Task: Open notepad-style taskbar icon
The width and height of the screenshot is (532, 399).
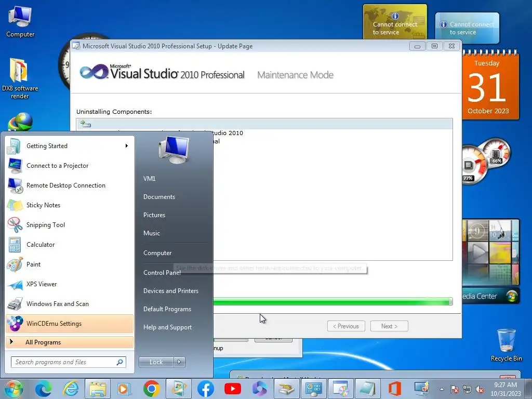Action: (368, 389)
